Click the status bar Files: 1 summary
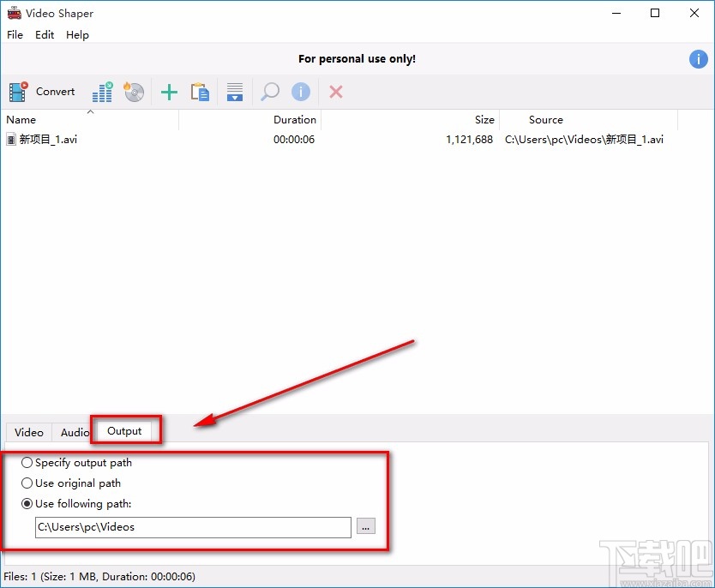The image size is (715, 588). tap(99, 577)
